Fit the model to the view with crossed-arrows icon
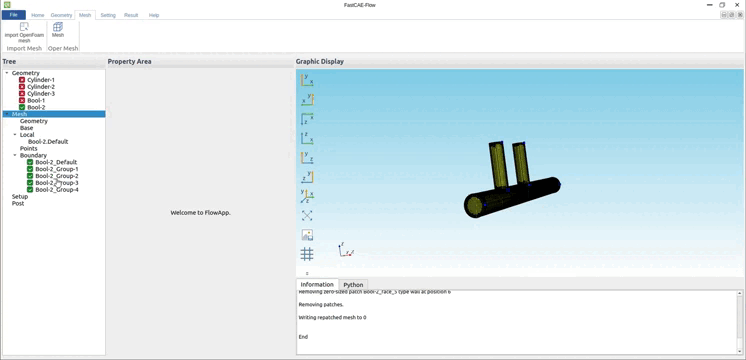Image resolution: width=746 pixels, height=360 pixels. pyautogui.click(x=307, y=215)
